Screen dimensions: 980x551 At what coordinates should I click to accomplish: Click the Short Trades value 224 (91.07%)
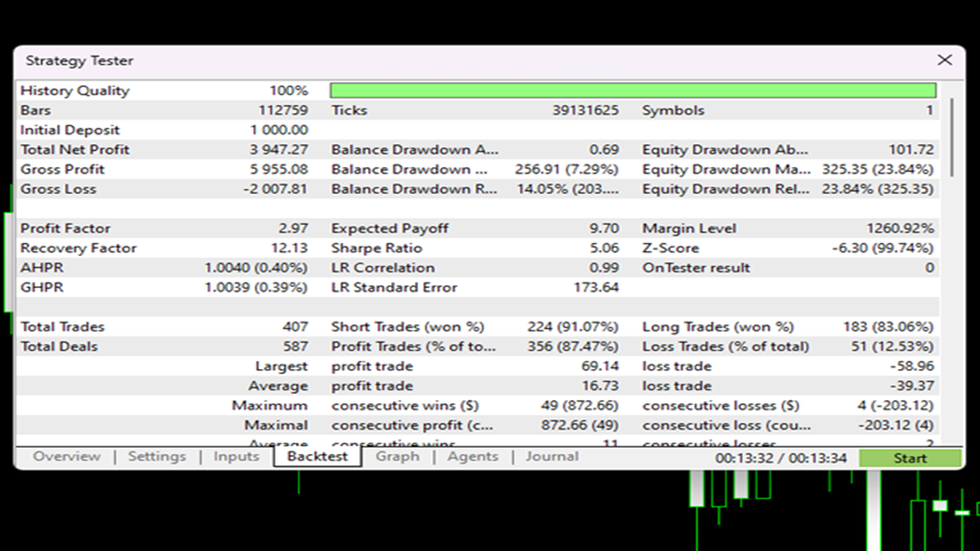(x=573, y=327)
